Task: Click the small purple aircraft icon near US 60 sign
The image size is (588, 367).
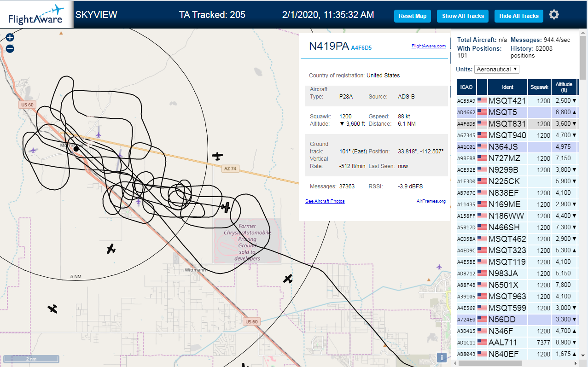Action: [33, 151]
